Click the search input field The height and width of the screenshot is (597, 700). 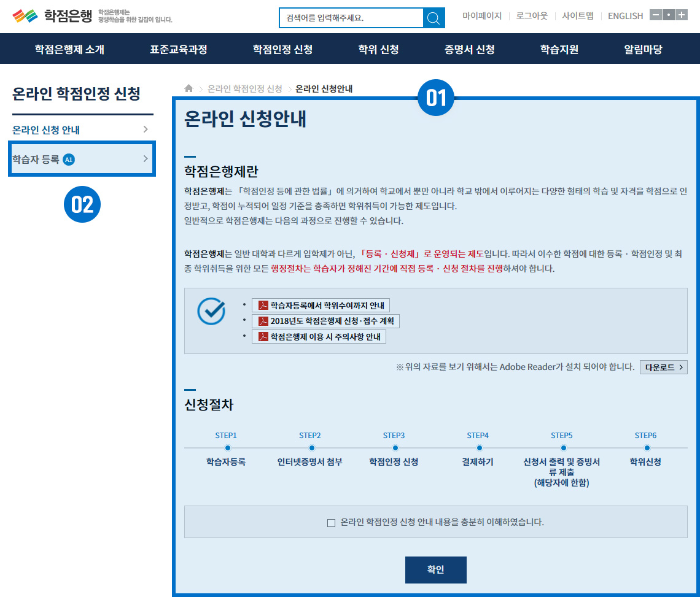coord(351,18)
